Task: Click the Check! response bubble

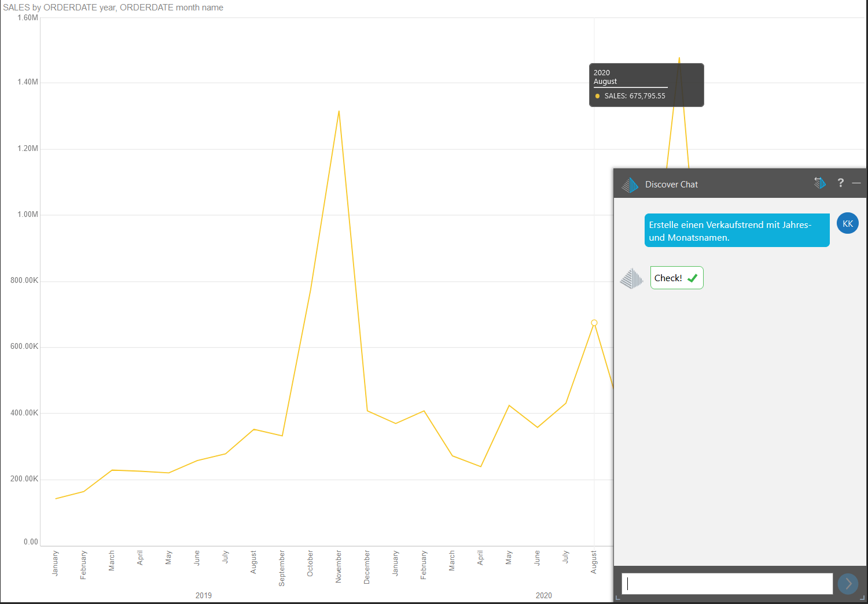Action: [676, 278]
